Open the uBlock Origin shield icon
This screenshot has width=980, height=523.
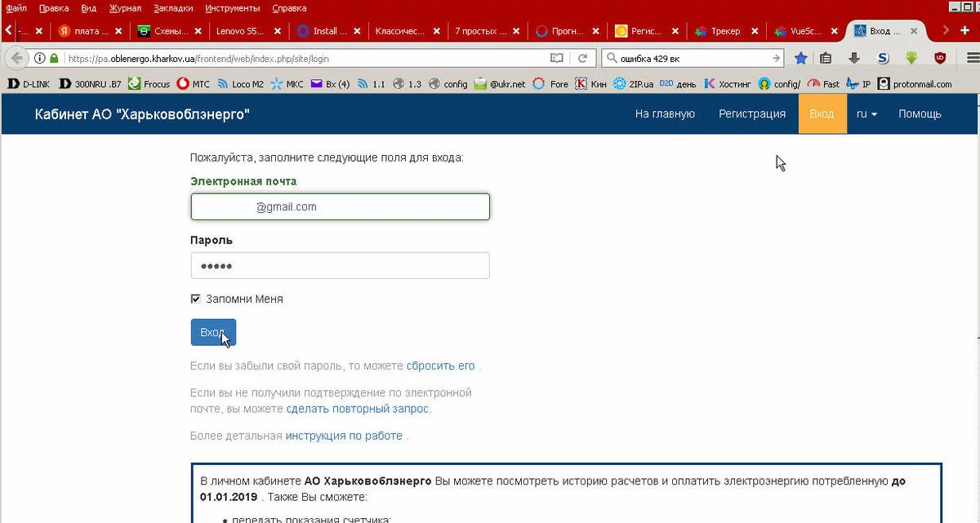click(x=940, y=58)
